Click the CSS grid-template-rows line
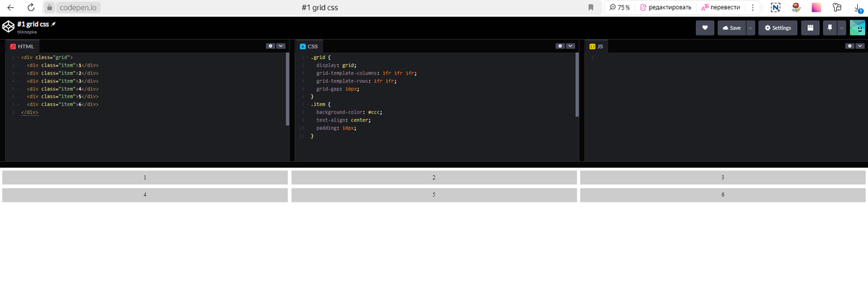The image size is (868, 290). tap(357, 81)
